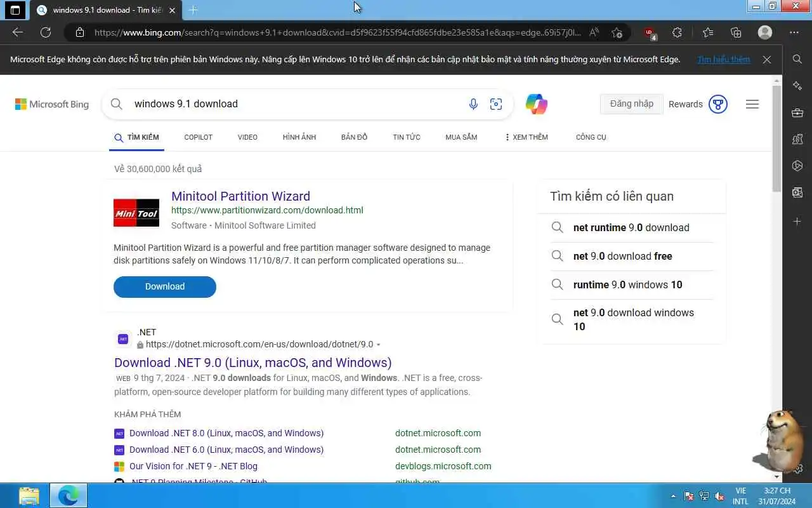Viewport: 812px width, 508px height.
Task: Switch to the TIN TỨC tab
Action: (x=407, y=137)
